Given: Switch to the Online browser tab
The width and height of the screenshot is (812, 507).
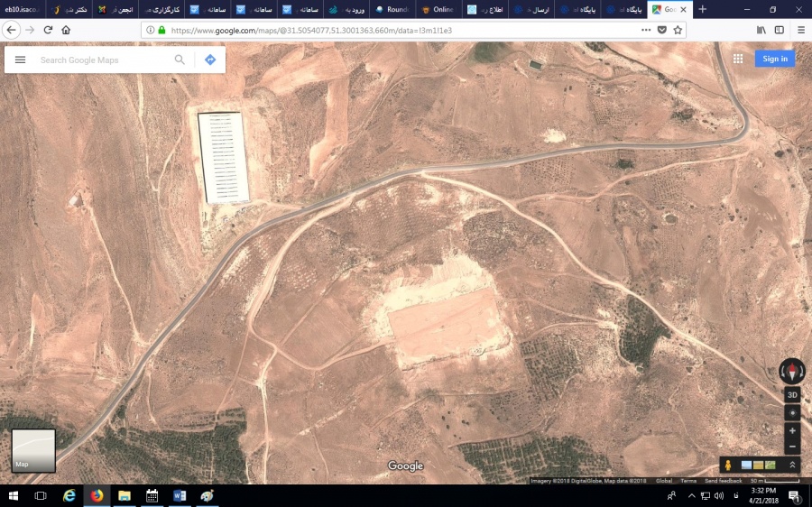Looking at the screenshot, I should [x=438, y=9].
